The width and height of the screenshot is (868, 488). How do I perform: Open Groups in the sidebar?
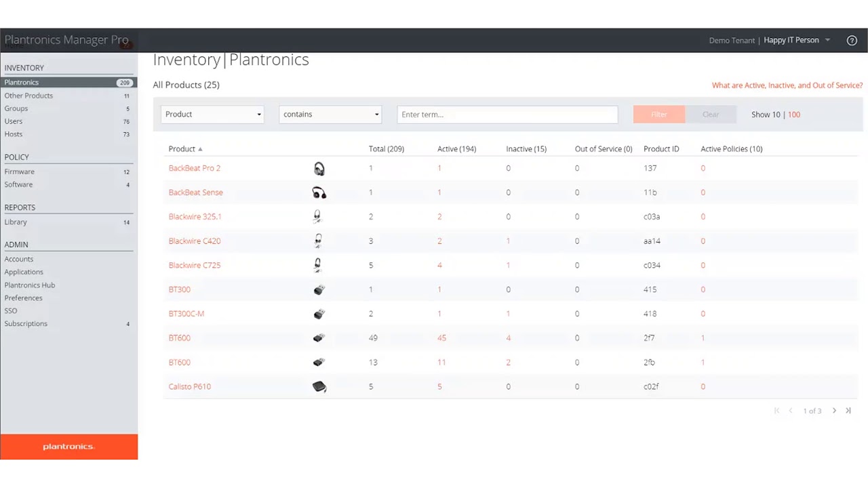point(16,108)
